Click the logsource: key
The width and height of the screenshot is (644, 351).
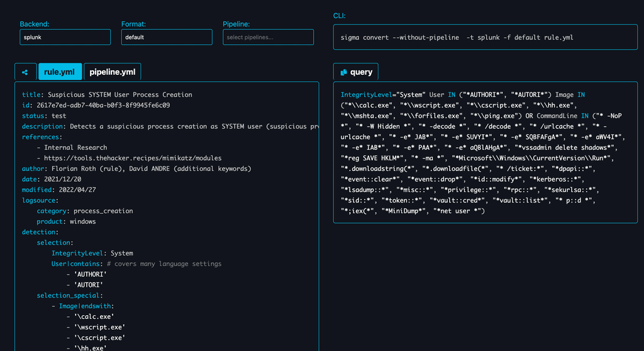(x=40, y=200)
